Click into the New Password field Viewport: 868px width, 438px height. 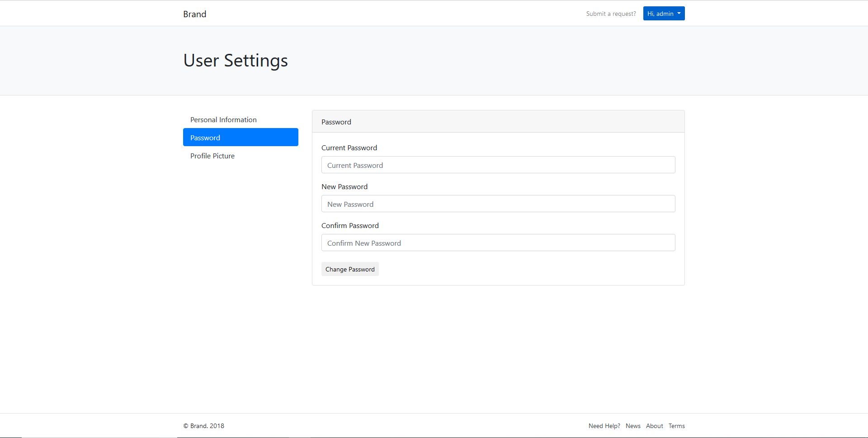pyautogui.click(x=498, y=204)
